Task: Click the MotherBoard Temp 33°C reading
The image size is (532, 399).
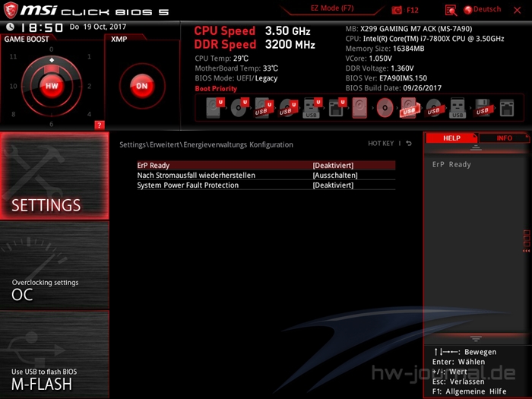Action: click(236, 68)
